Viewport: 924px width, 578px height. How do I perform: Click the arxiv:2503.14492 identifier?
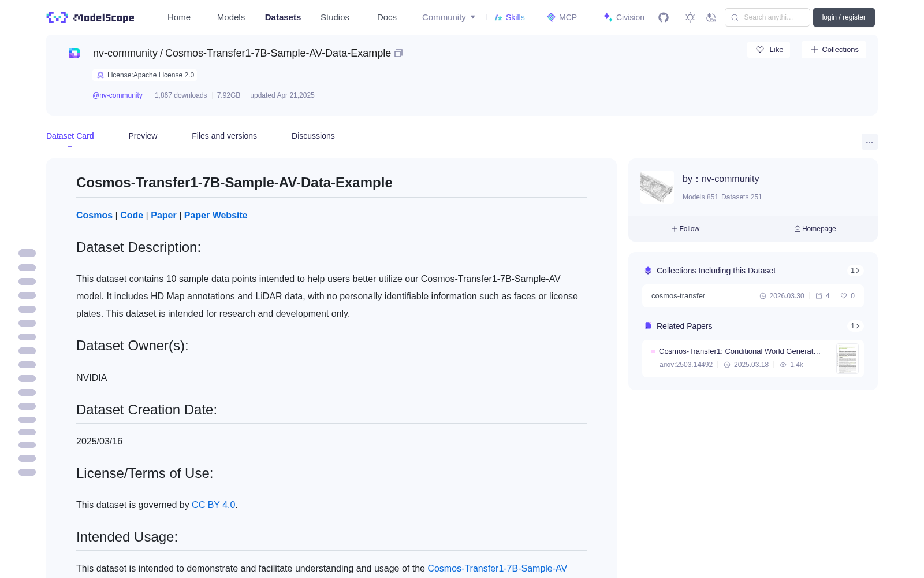point(686,365)
